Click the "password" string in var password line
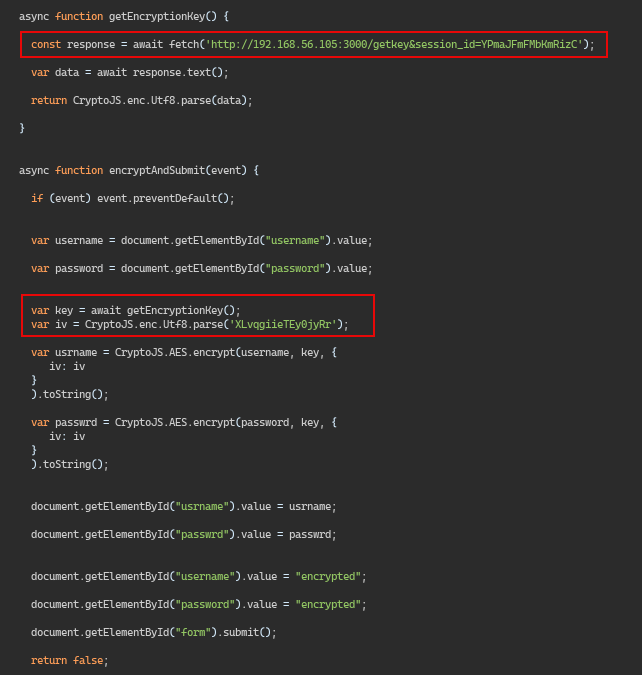Screen dimensions: 642x675 295,268
